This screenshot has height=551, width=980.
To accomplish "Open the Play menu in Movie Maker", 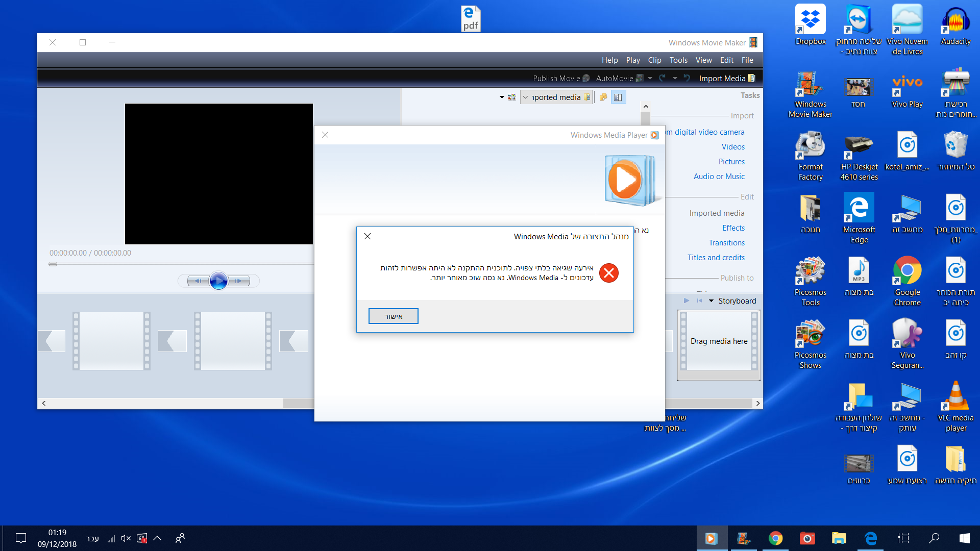I will point(633,60).
